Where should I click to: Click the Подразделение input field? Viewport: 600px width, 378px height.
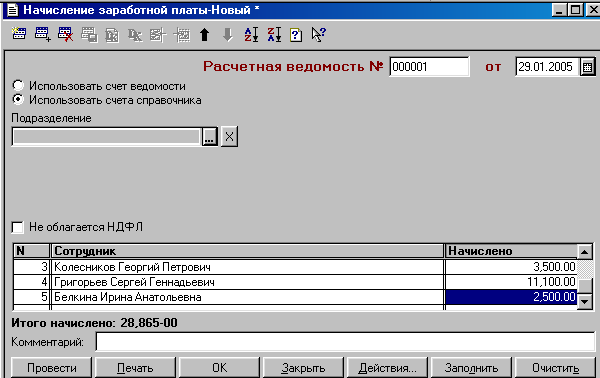(106, 137)
